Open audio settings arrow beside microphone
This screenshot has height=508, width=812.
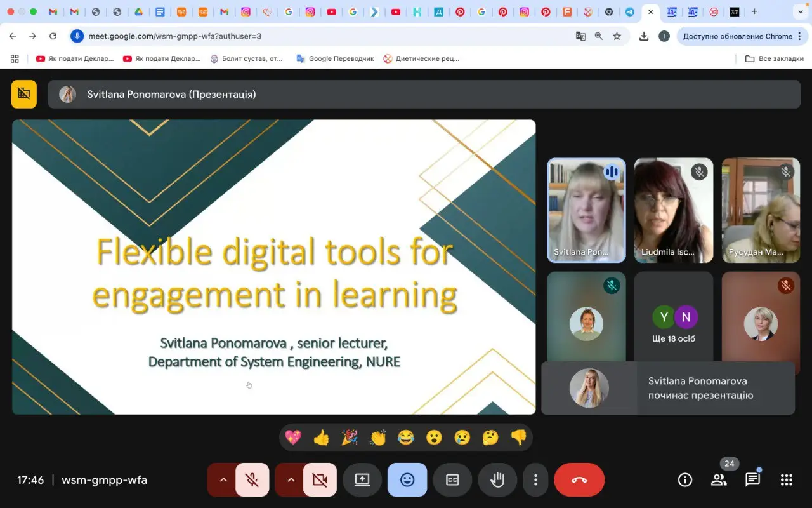223,480
